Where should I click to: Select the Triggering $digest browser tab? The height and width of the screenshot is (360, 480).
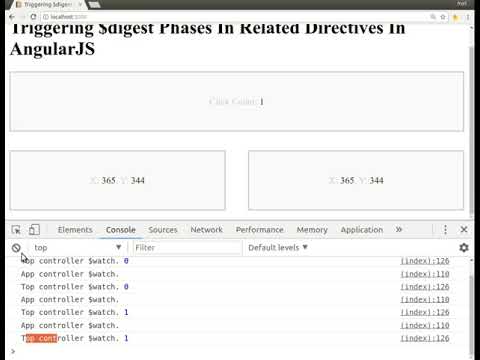pyautogui.click(x=48, y=5)
